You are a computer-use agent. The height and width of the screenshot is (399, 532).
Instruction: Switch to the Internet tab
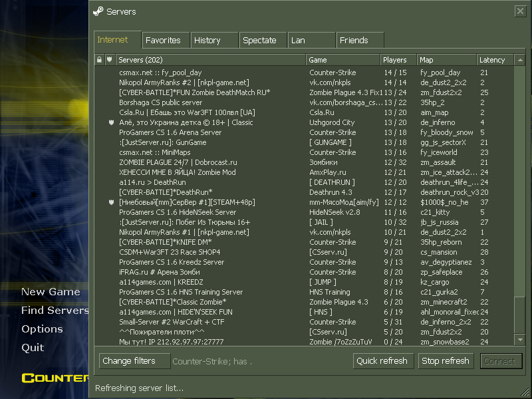(118, 40)
